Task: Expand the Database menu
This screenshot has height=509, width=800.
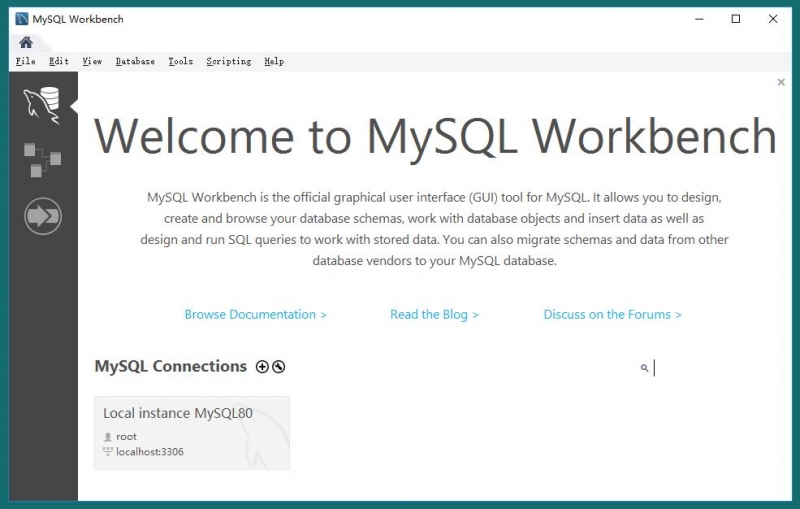Action: click(135, 61)
